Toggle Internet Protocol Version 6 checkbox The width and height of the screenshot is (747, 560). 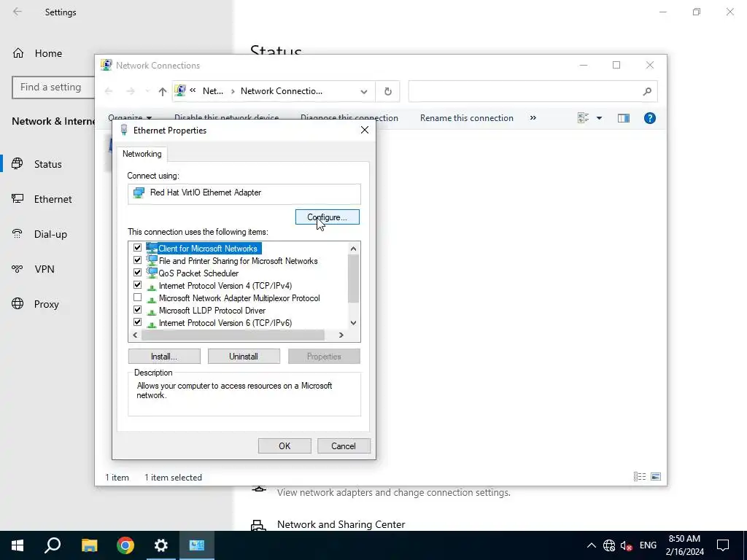coord(138,322)
